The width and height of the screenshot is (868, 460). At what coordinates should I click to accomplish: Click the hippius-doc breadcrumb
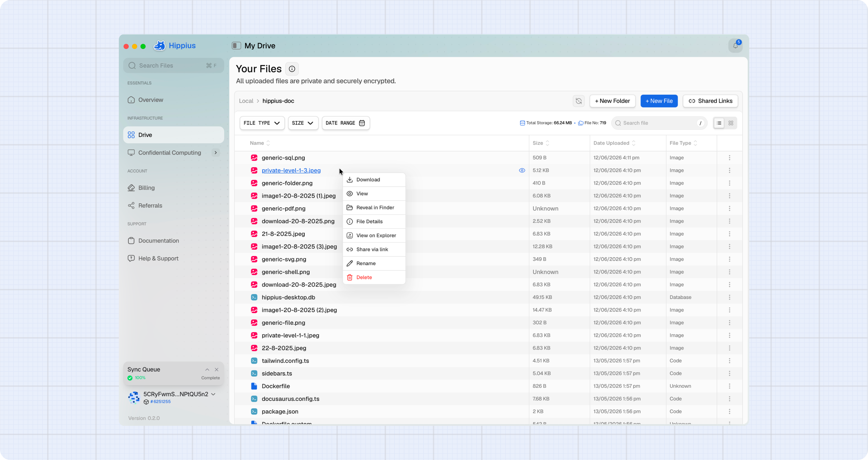click(278, 101)
